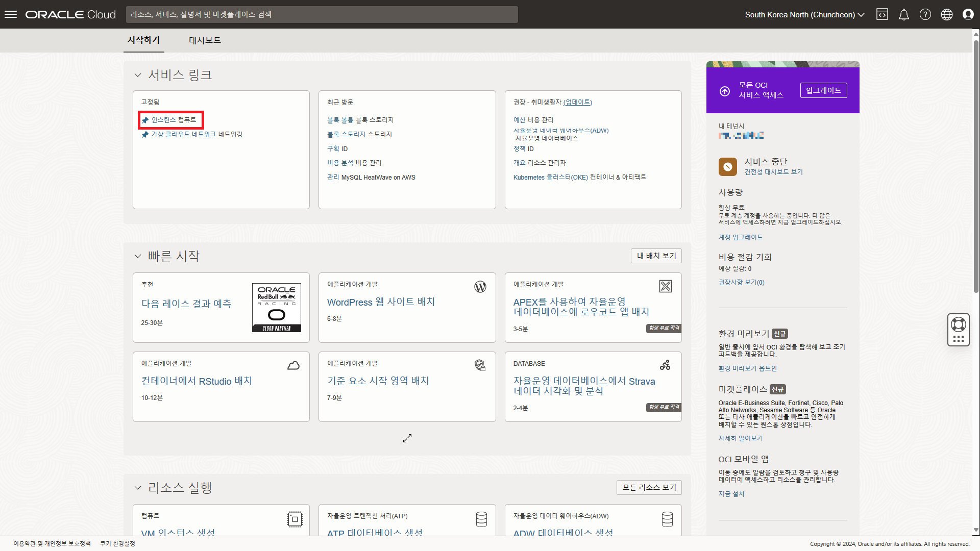The width and height of the screenshot is (980, 551).
Task: Click the pin icon beside 인스턴스 컴퓨트
Action: point(145,120)
